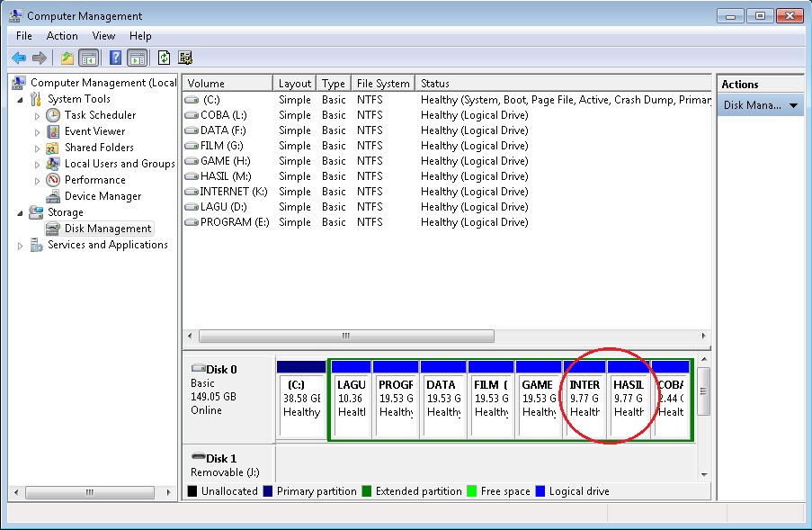Select the FILM (G:) volume row

tap(448, 146)
